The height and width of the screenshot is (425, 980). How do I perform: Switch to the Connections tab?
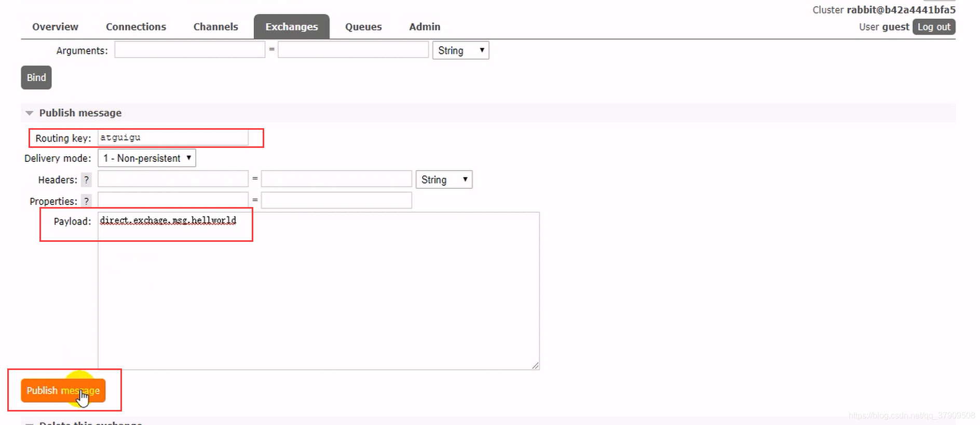(x=136, y=26)
